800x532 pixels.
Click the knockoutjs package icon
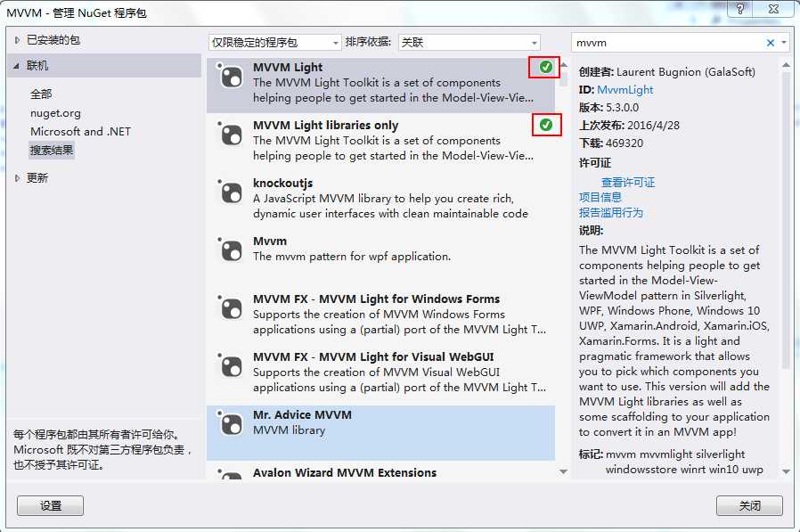coord(231,193)
